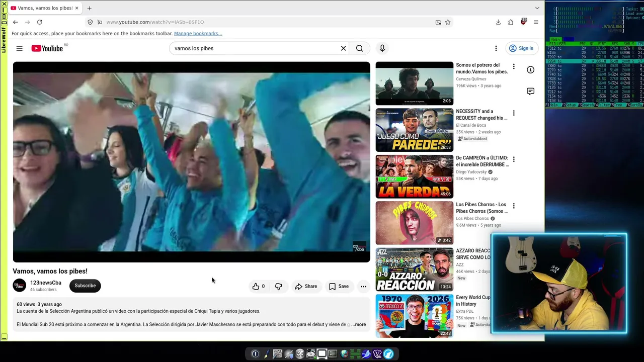Click F3 Search in htop footer
The width and height of the screenshot is (644, 362).
click(587, 105)
